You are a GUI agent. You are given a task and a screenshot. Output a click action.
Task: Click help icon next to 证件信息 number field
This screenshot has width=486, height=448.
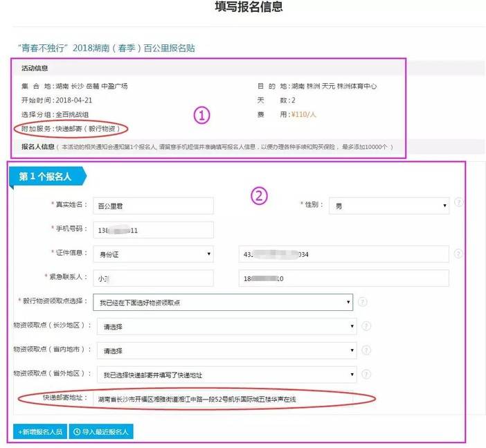pos(458,254)
